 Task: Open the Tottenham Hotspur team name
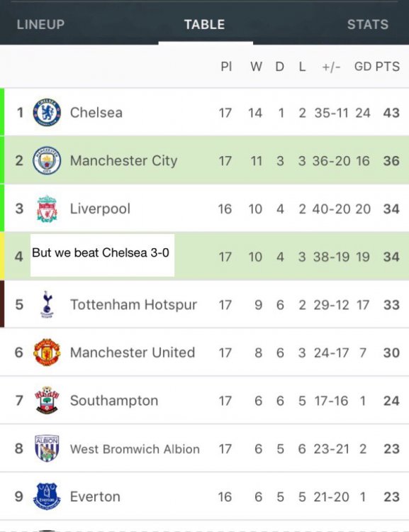pyautogui.click(x=133, y=305)
